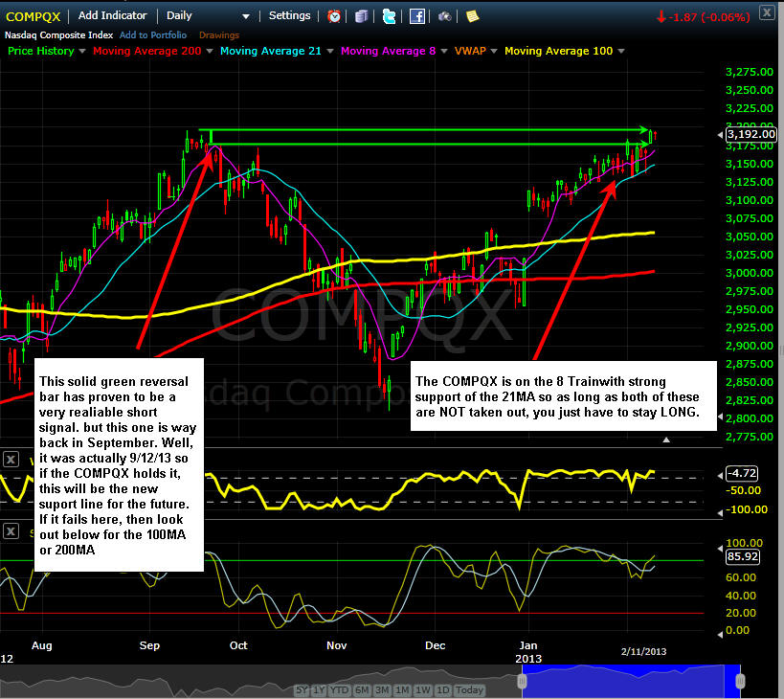This screenshot has height=699, width=784.
Task: Click the Drawings link
Action: click(219, 35)
